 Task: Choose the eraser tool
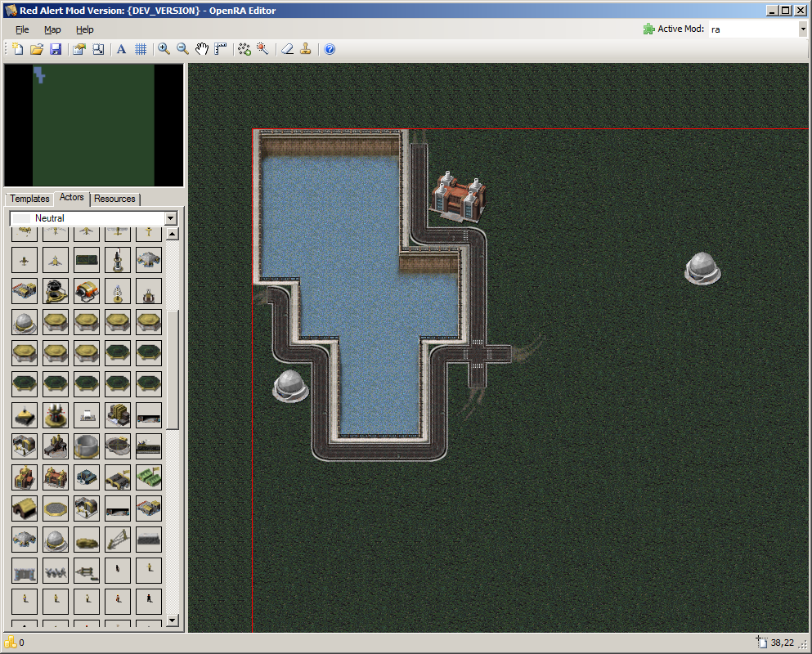click(x=287, y=49)
